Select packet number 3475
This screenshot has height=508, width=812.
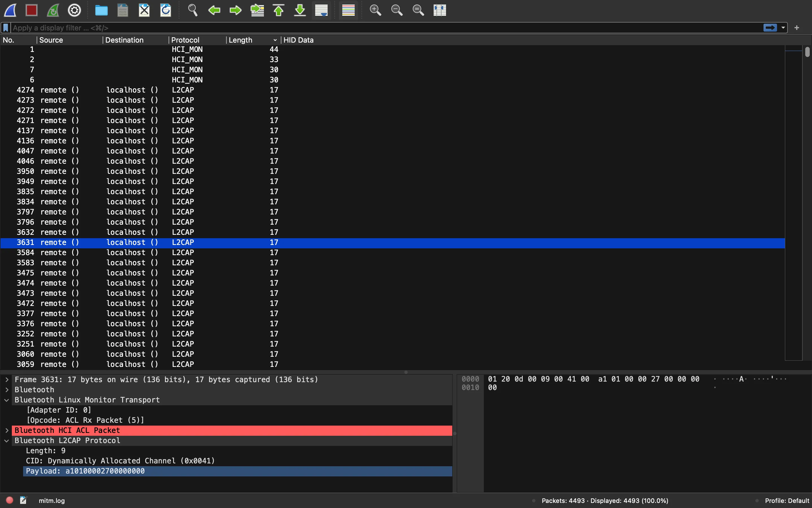(x=392, y=273)
